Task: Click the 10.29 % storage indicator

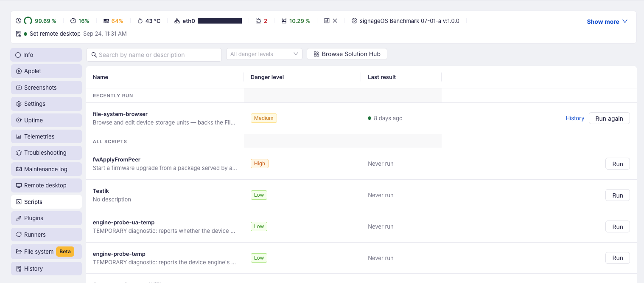Action: click(296, 21)
